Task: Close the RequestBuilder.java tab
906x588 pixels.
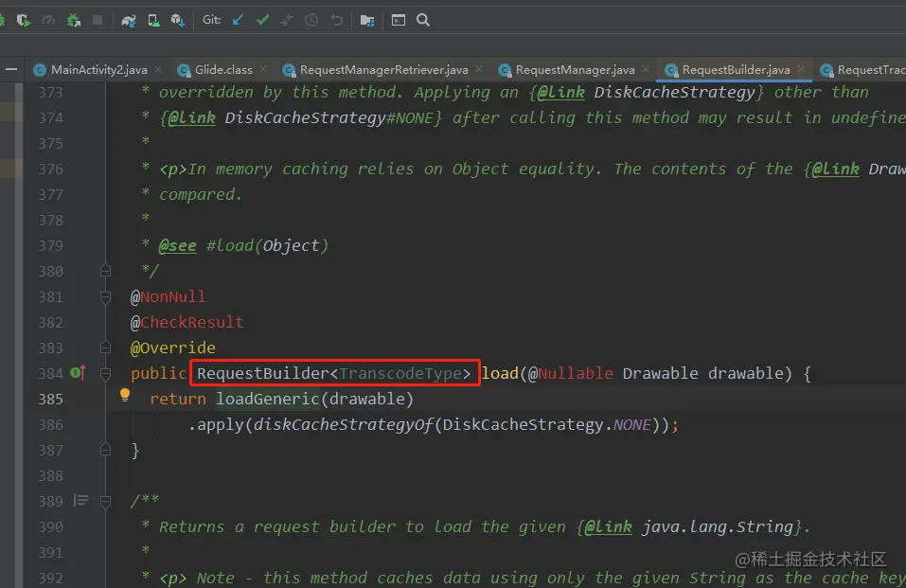Action: [801, 69]
